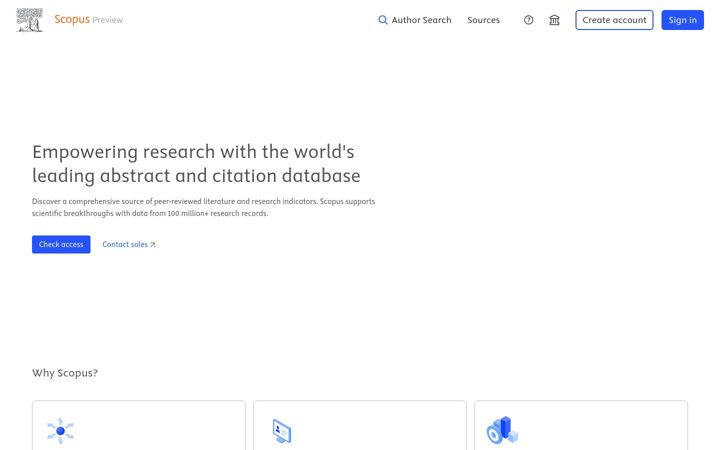Click the 'Empowering research' headline text
Viewport: 720px width, 450px height.
tap(196, 164)
